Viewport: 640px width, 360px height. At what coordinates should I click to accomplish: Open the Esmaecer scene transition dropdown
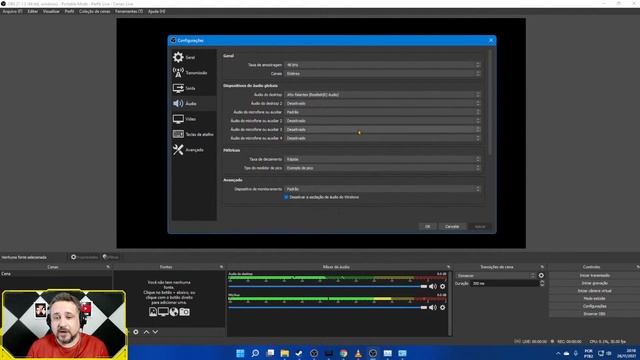tap(496, 276)
